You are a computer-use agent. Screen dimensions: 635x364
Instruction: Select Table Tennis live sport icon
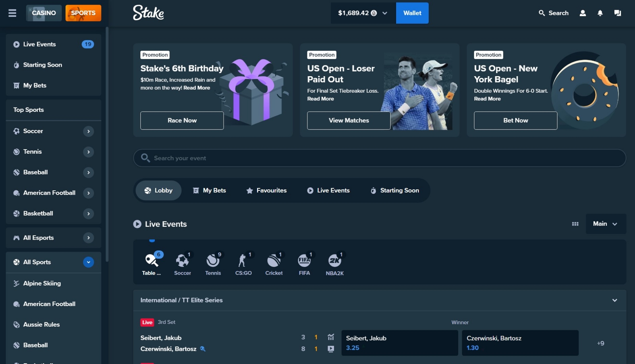coord(151,264)
